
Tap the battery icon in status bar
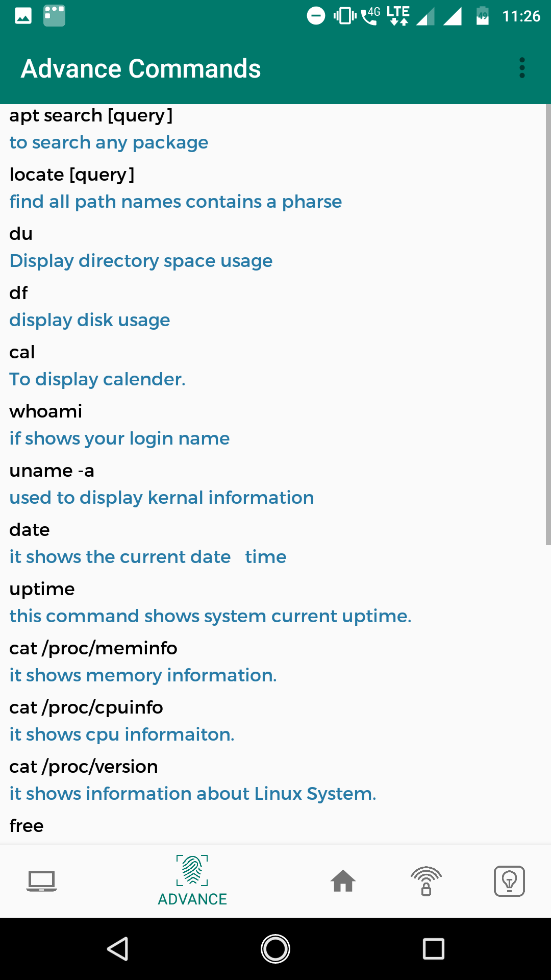(483, 16)
